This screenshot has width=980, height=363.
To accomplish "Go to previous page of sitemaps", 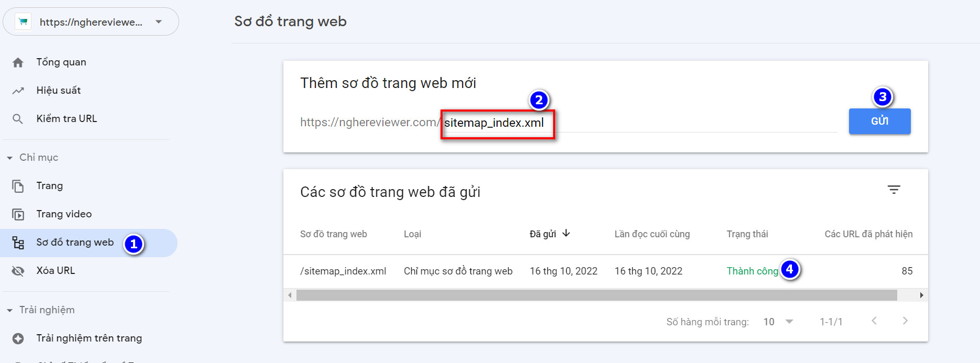I will point(874,321).
